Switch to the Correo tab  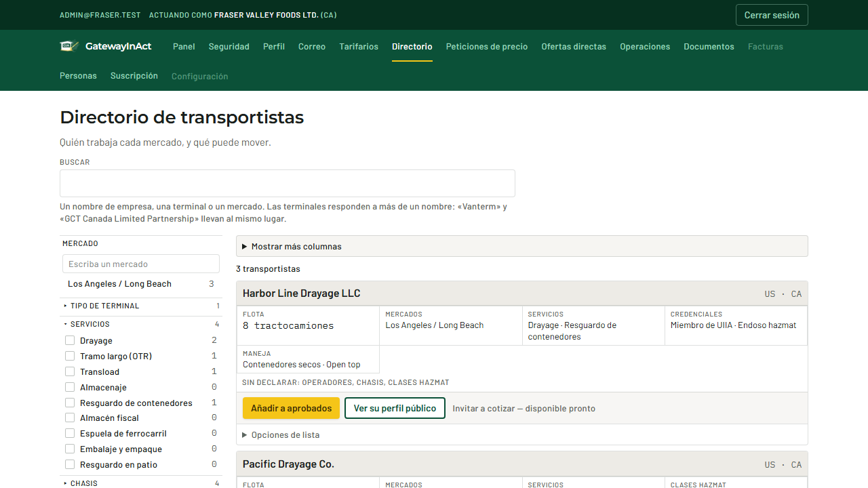click(312, 47)
